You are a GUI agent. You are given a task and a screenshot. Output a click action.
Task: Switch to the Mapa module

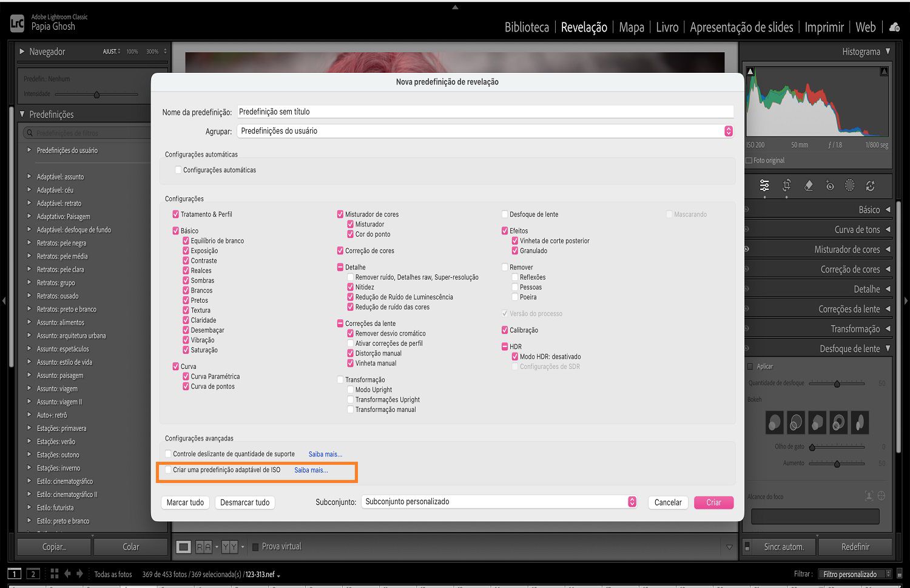coord(632,27)
